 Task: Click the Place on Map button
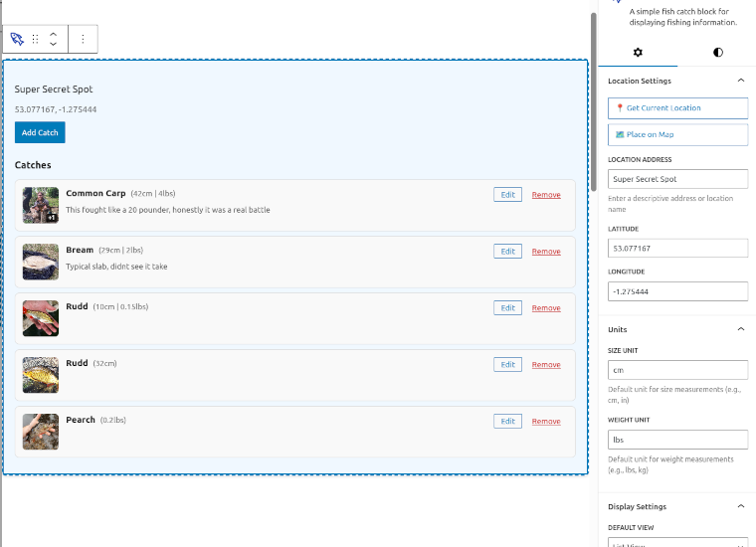tap(677, 134)
